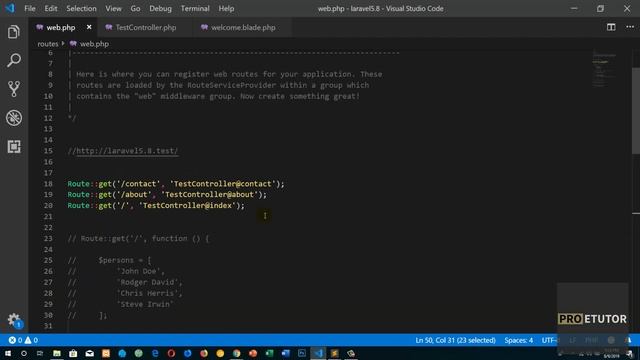Open the Search view in activity bar

click(13, 60)
